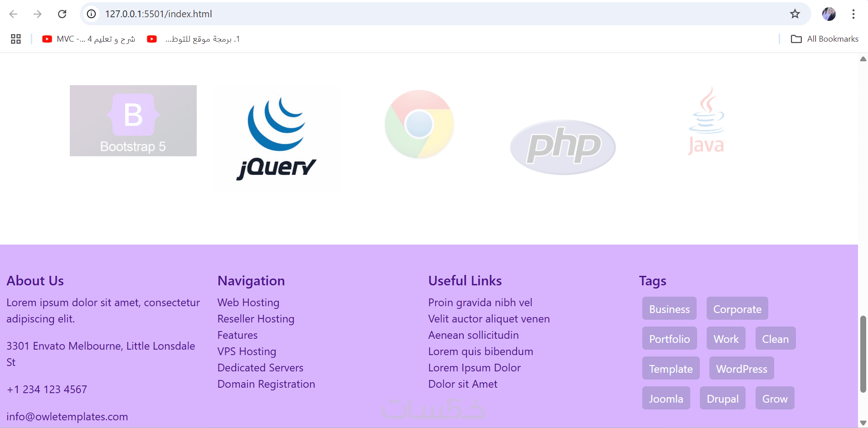The image size is (868, 428).
Task: Select the Portfolio tag
Action: 669,338
